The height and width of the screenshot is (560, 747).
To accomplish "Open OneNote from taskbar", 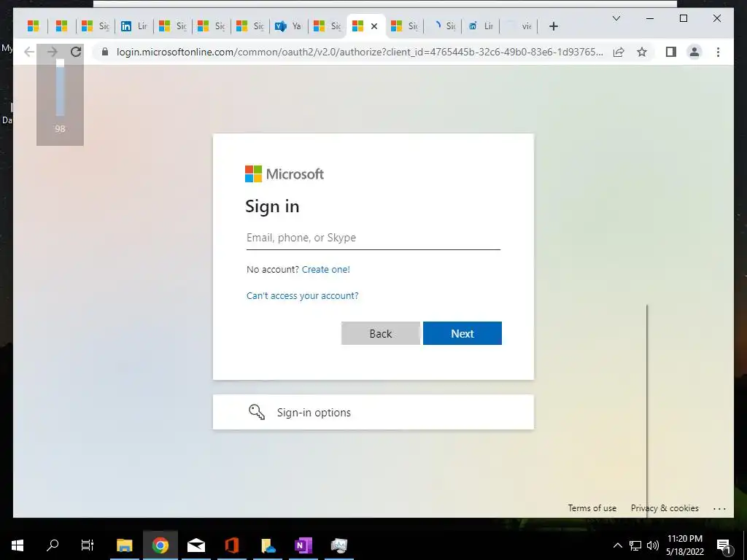I will tap(303, 545).
